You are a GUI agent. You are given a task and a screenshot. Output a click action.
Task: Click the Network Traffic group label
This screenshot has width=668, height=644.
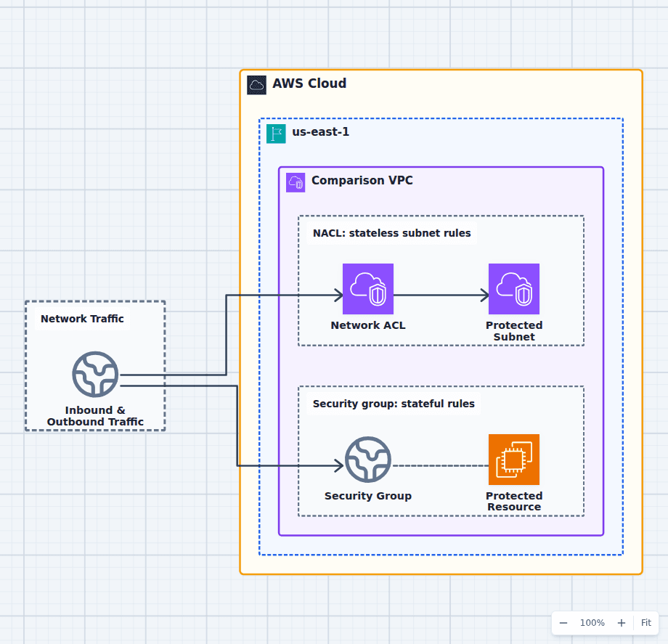pos(82,319)
